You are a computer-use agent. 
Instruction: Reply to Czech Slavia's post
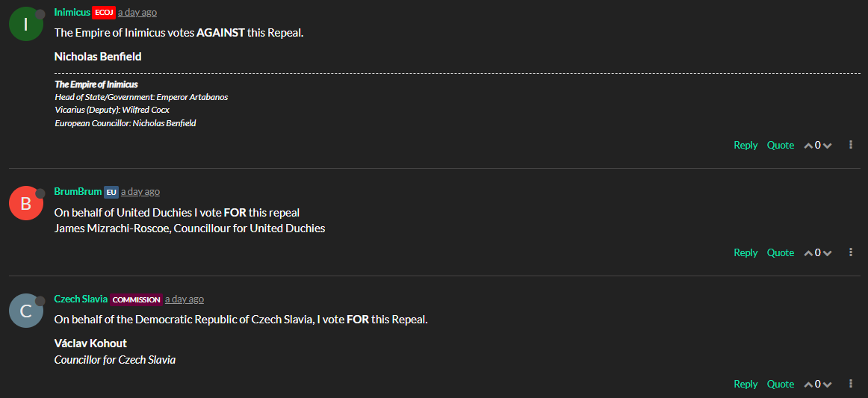pyautogui.click(x=745, y=384)
